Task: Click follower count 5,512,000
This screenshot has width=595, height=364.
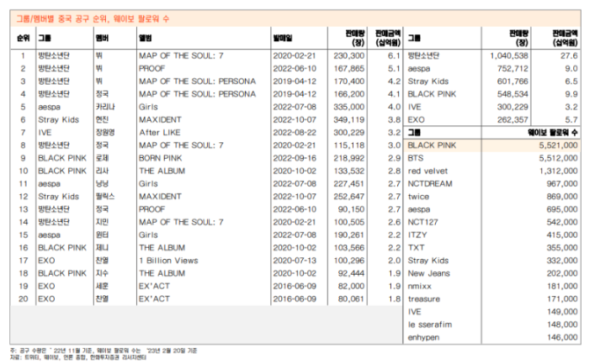Action: tap(558, 158)
